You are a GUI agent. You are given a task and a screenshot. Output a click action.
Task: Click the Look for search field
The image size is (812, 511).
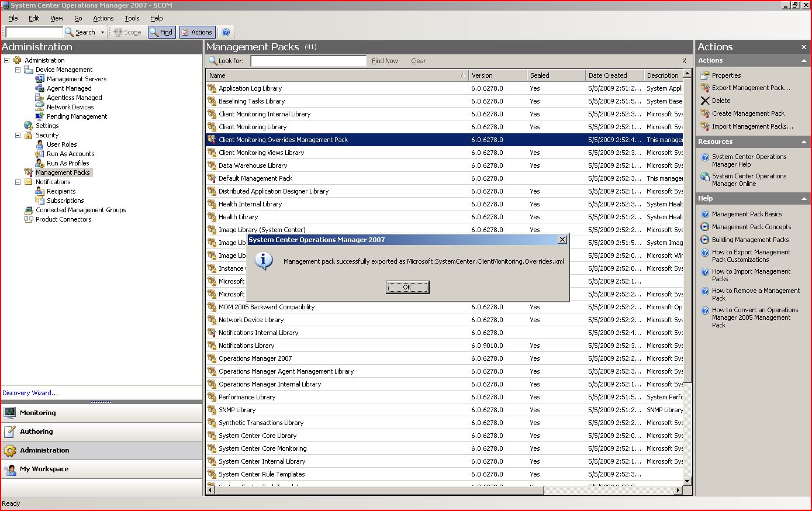pyautogui.click(x=308, y=61)
